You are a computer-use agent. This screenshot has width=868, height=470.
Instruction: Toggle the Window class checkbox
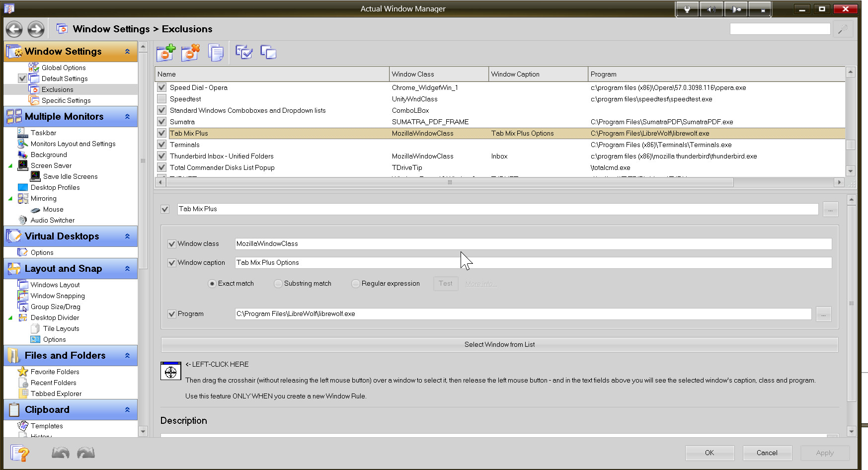pyautogui.click(x=172, y=244)
